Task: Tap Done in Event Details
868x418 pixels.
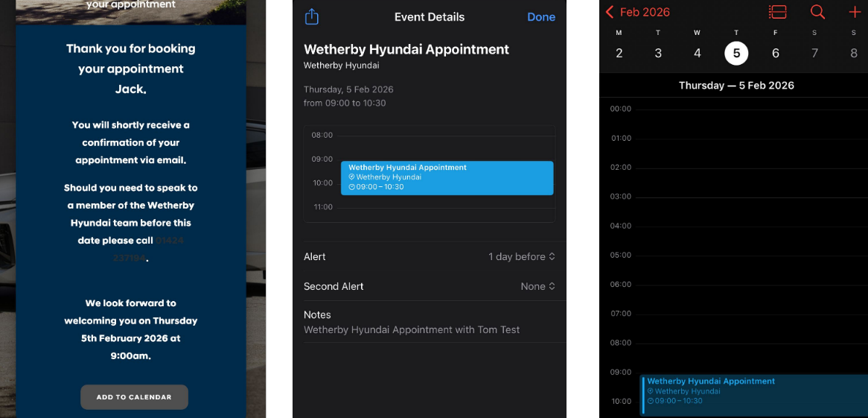Action: (x=540, y=17)
